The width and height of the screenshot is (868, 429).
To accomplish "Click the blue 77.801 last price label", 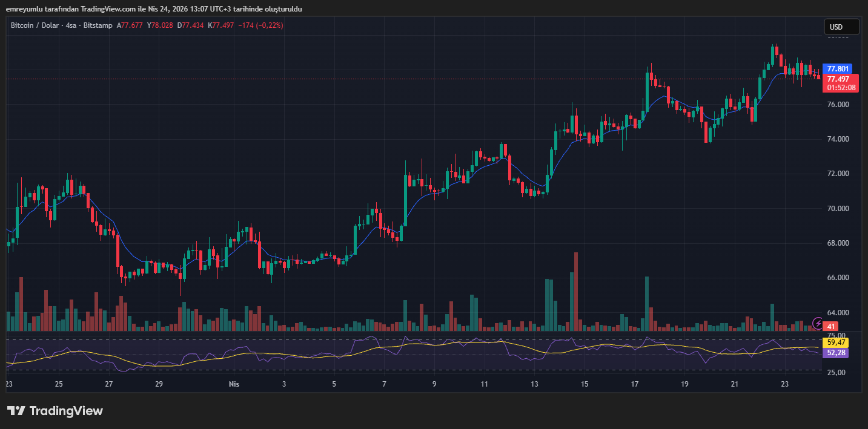I will pyautogui.click(x=837, y=68).
